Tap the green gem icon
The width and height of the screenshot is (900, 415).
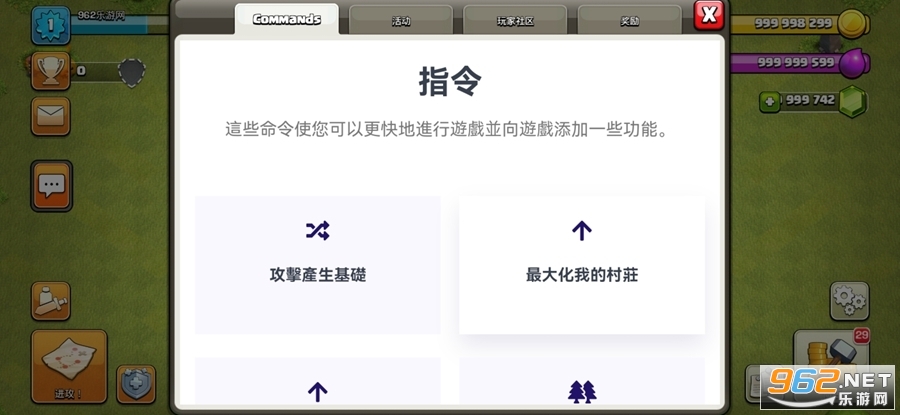point(852,102)
